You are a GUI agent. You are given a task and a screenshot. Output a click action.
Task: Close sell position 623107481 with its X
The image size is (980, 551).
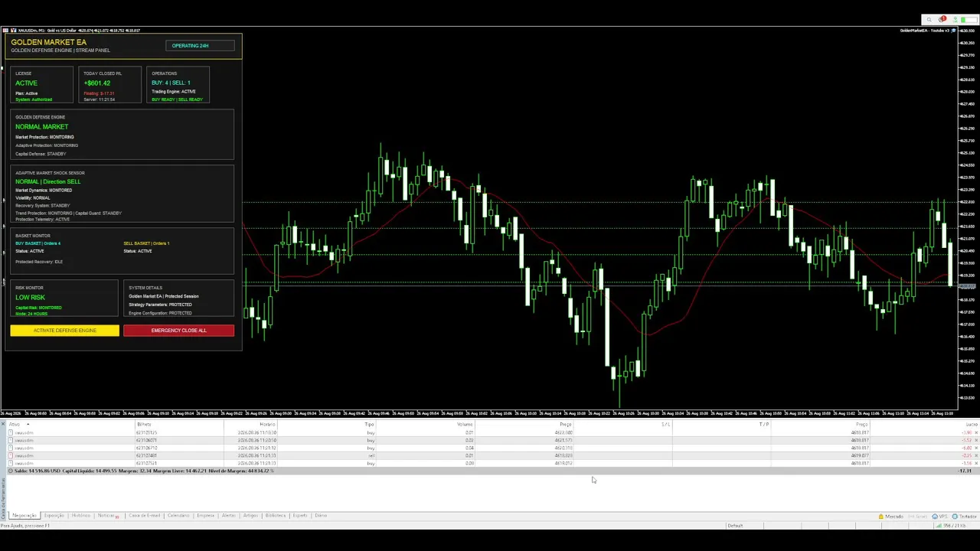pos(976,456)
